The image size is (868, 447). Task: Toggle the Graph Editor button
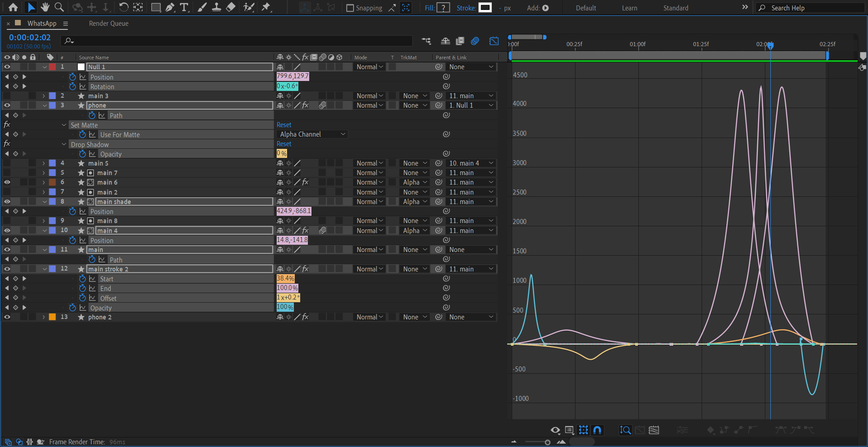pos(494,41)
